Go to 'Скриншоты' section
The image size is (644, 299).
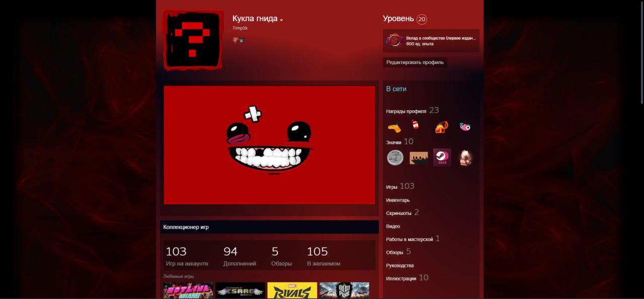pyautogui.click(x=398, y=213)
